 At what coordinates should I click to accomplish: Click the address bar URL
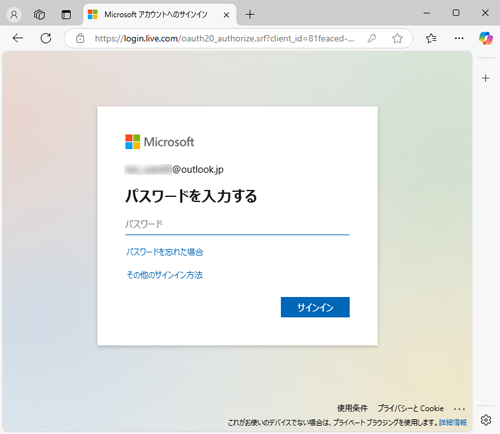[x=224, y=39]
